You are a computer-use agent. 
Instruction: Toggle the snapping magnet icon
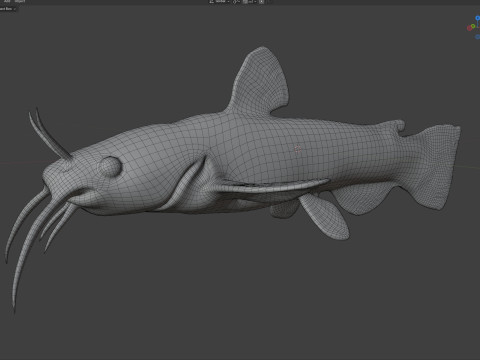[x=245, y=1]
